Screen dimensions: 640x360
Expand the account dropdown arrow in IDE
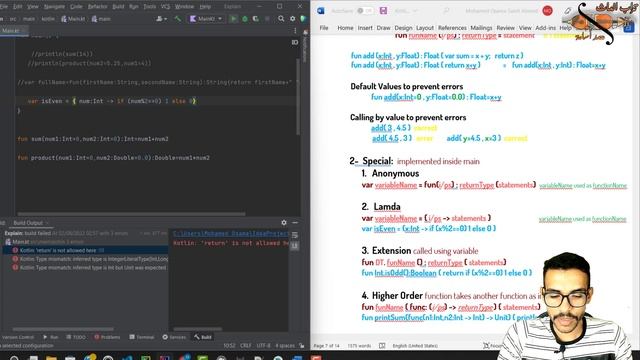[165, 19]
